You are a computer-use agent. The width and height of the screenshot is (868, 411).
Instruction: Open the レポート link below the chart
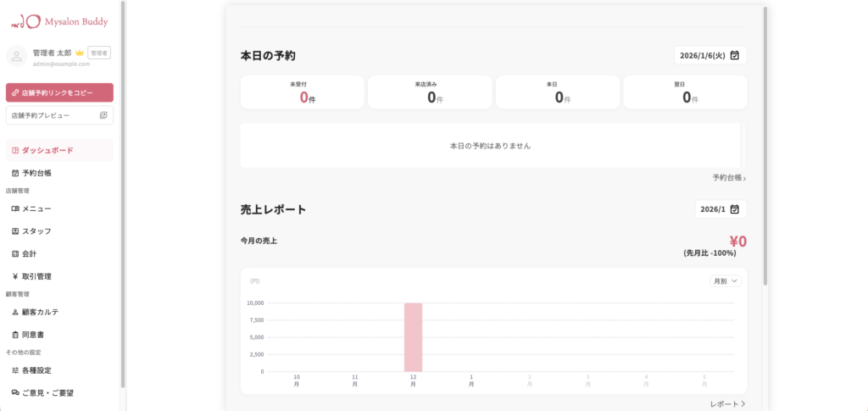pos(728,404)
